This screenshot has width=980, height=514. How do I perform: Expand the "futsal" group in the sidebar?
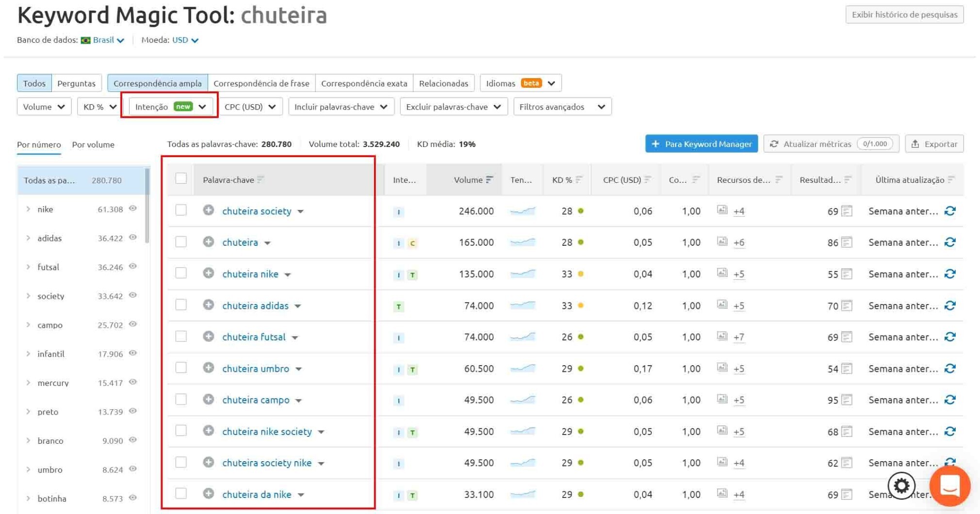click(28, 267)
